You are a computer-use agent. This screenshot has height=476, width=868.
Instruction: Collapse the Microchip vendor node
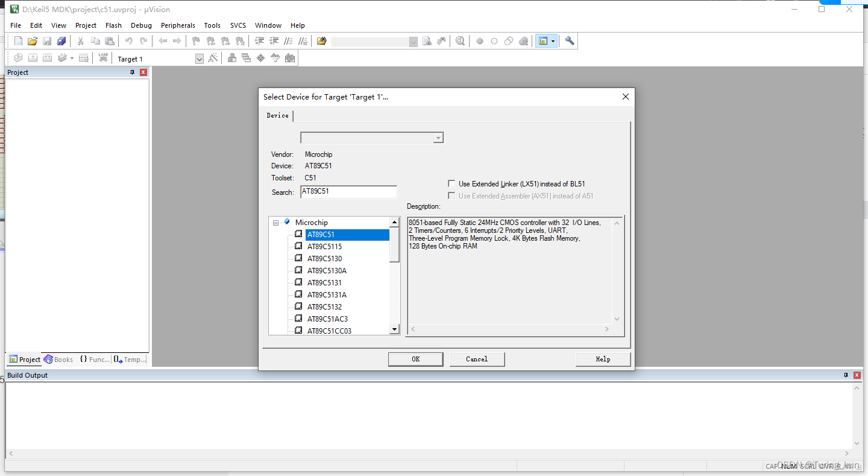tap(276, 223)
